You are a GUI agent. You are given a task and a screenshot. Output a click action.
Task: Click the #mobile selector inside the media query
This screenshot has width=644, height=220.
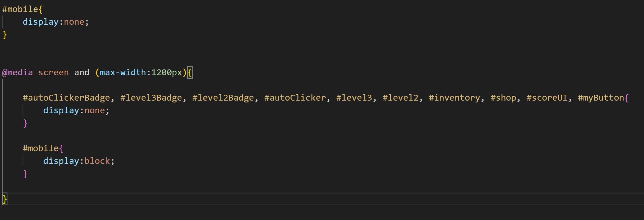tap(41, 148)
